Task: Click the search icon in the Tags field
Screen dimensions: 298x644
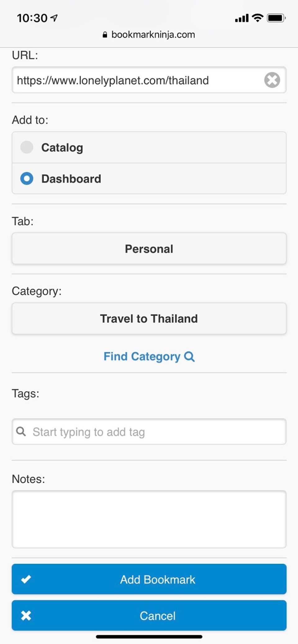Action: pos(21,431)
